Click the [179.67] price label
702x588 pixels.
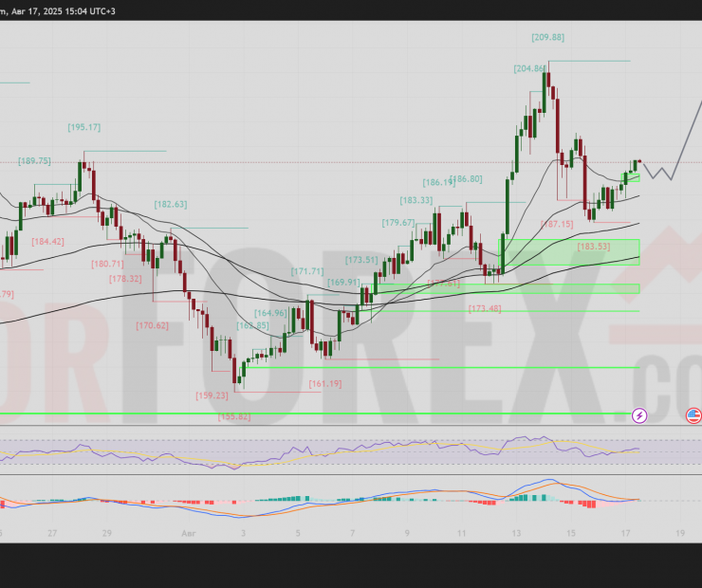(x=398, y=223)
